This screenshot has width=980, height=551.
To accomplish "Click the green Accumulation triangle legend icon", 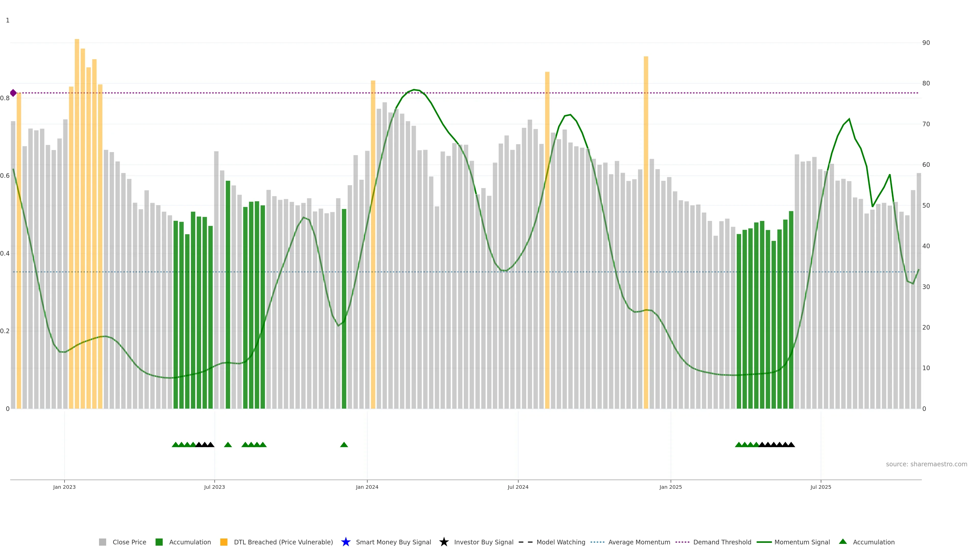I will [843, 542].
